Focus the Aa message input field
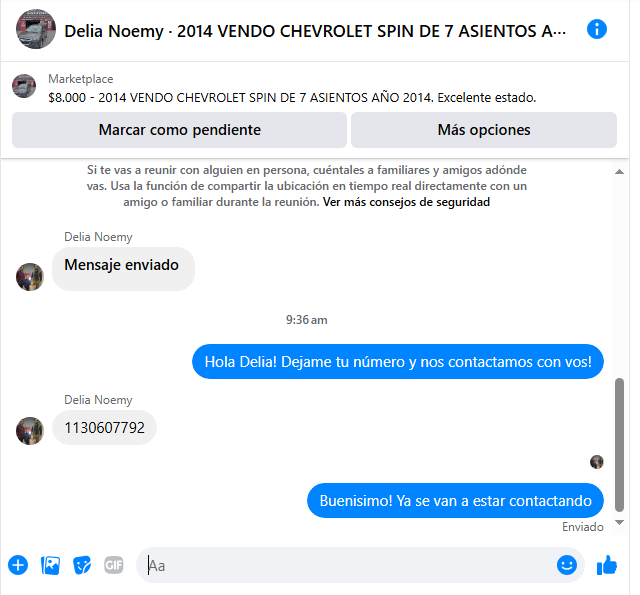640x595 pixels. point(351,566)
